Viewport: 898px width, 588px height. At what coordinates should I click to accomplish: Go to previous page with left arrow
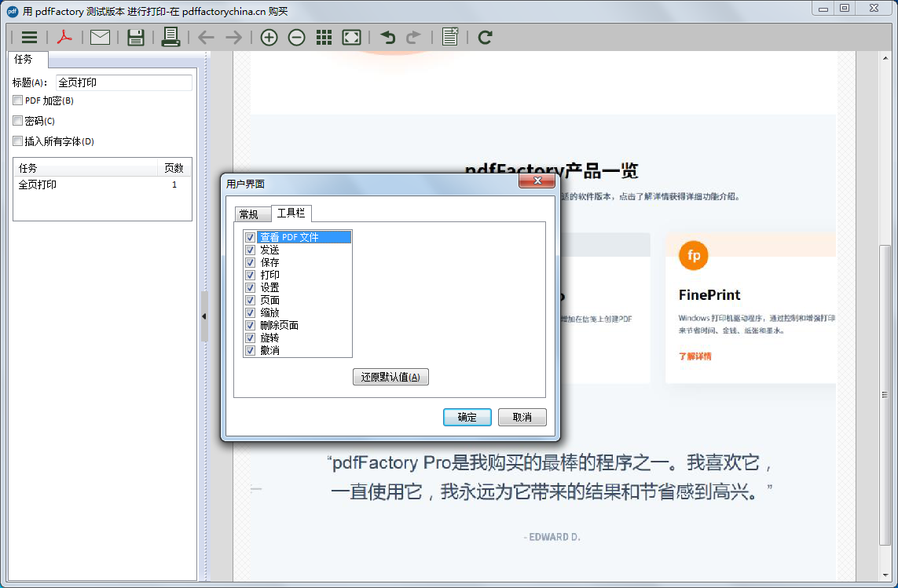pos(206,38)
